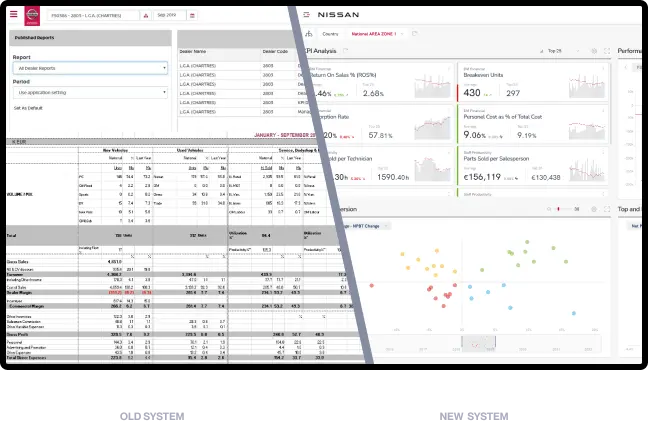Image resolution: width=648 pixels, height=423 pixels.
Task: Click the hierarchy icon left of Country
Action: [x=309, y=34]
